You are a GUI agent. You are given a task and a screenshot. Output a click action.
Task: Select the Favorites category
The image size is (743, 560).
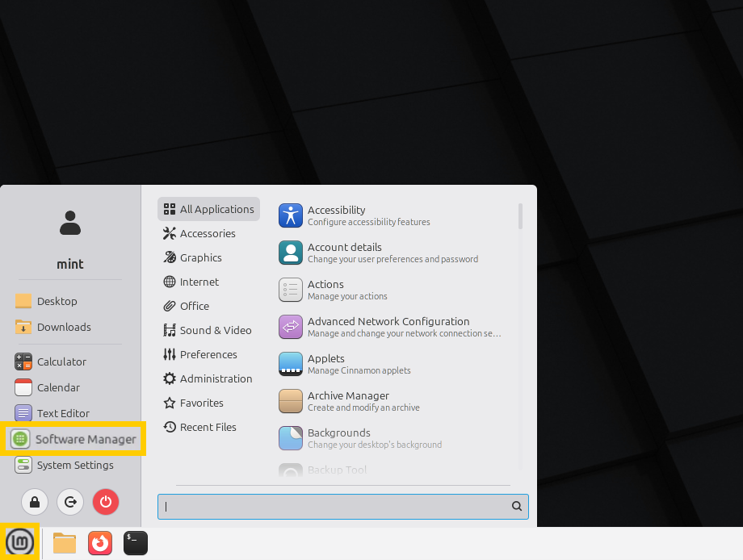pyautogui.click(x=208, y=403)
